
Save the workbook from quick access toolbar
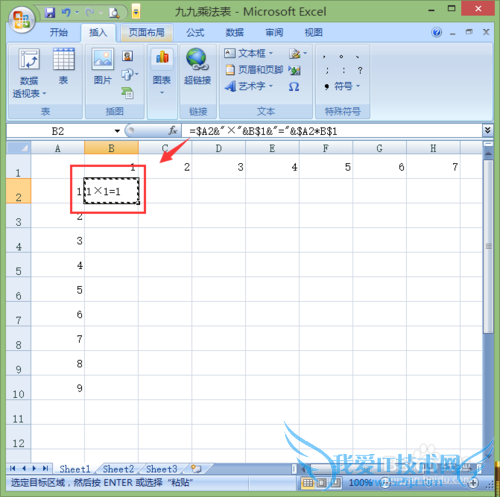tap(50, 13)
